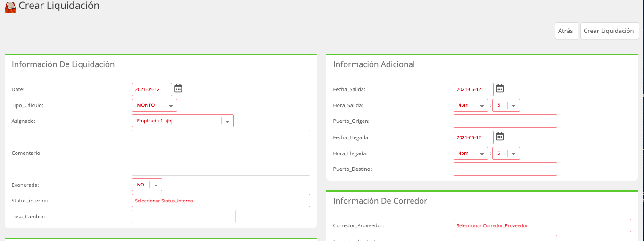Viewport: 644px width, 241px height.
Task: Click the Información Adicional heading
Action: pos(374,64)
